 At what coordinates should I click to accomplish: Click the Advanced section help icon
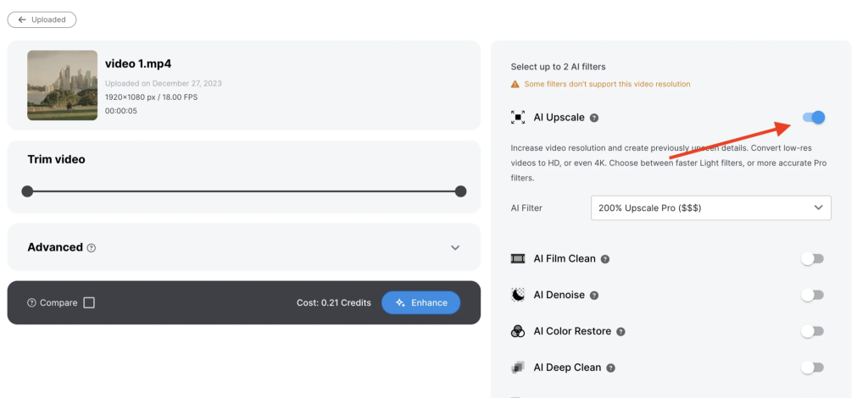[92, 248]
